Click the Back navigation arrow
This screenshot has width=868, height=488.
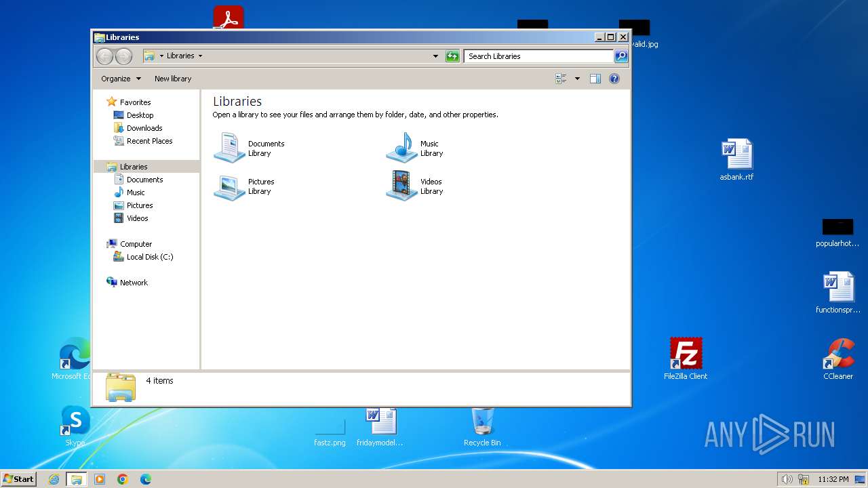pyautogui.click(x=104, y=56)
